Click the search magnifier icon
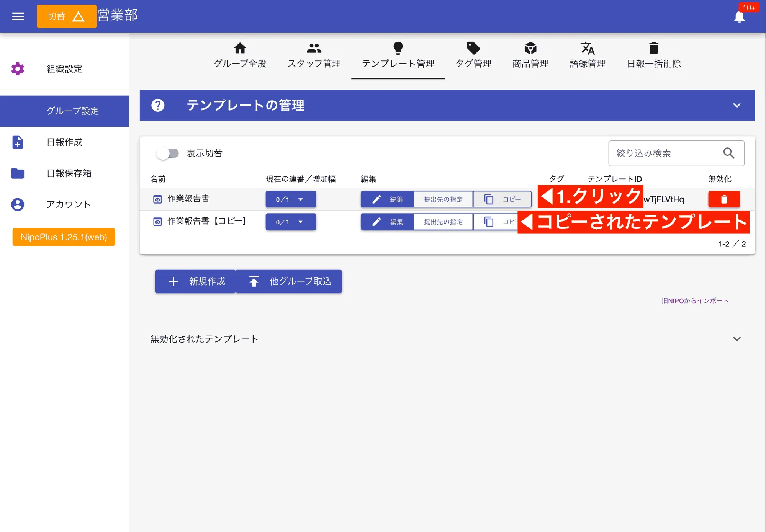This screenshot has width=766, height=532. click(x=729, y=153)
